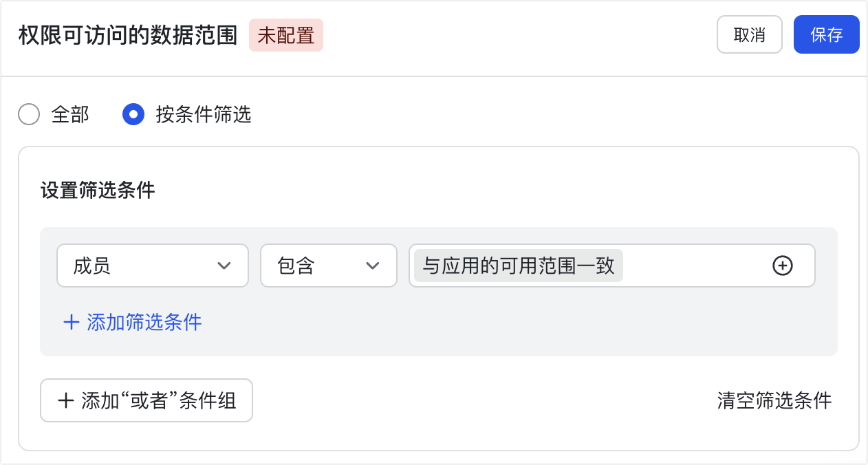Click the 全部 label text
The height and width of the screenshot is (465, 868).
point(70,114)
